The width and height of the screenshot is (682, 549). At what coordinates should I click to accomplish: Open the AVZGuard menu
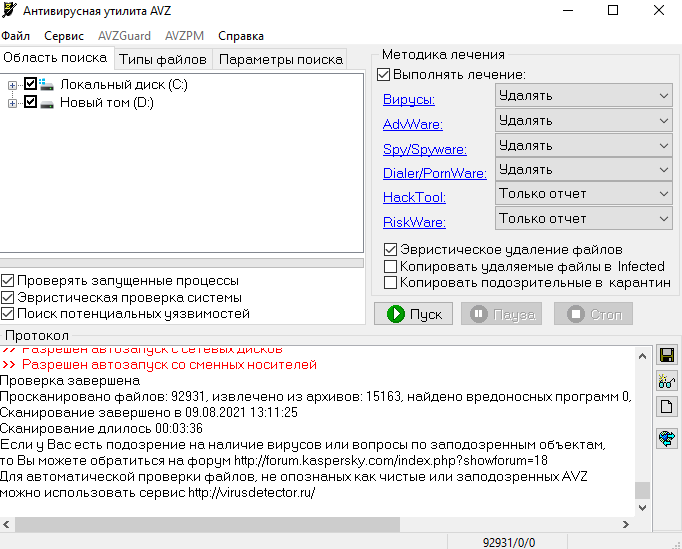(124, 36)
